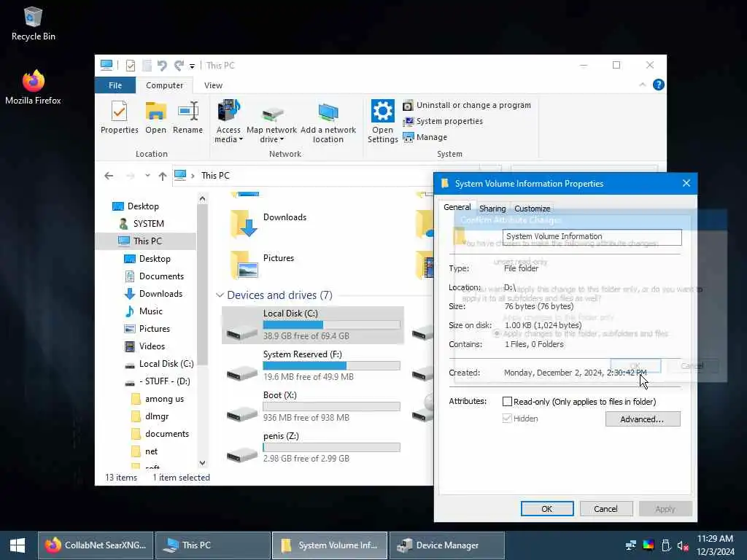The image size is (747, 560).
Task: Open the recent locations dropdown arrow
Action: (147, 176)
